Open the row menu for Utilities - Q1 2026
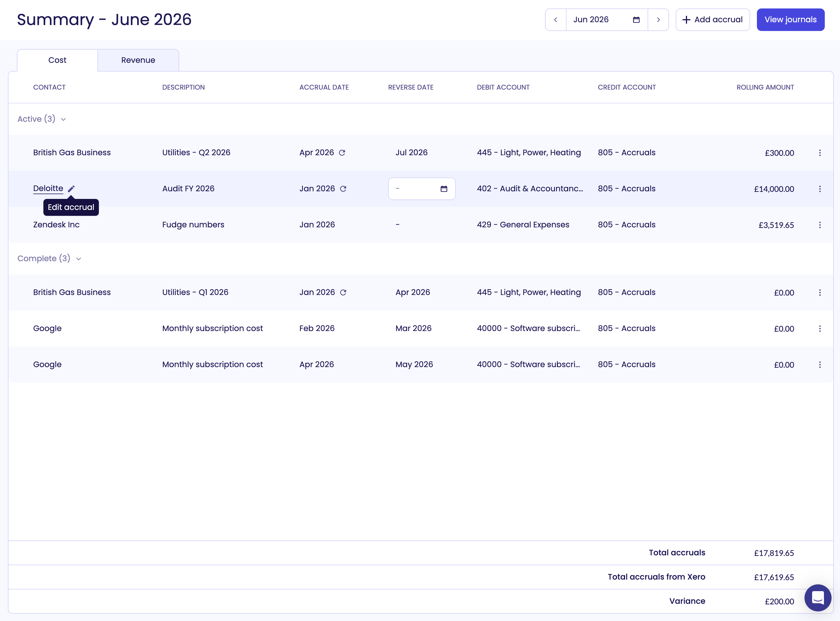The height and width of the screenshot is (621, 840). (x=820, y=292)
